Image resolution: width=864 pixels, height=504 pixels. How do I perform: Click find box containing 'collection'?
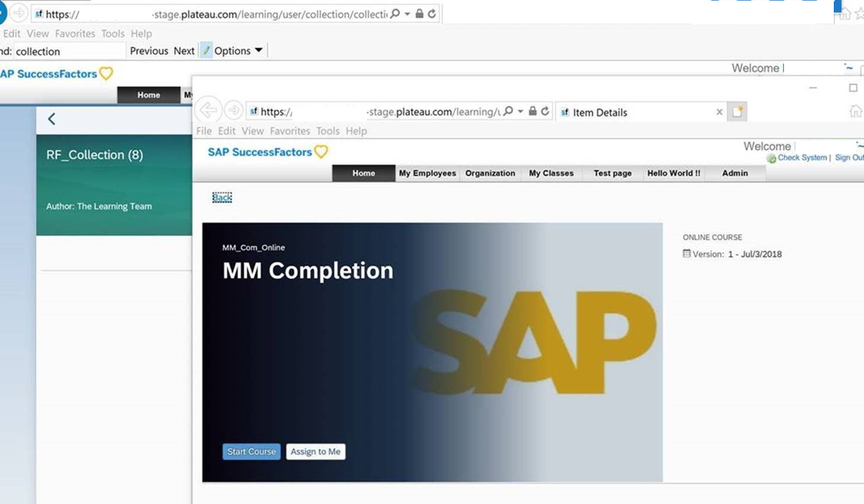click(x=69, y=51)
